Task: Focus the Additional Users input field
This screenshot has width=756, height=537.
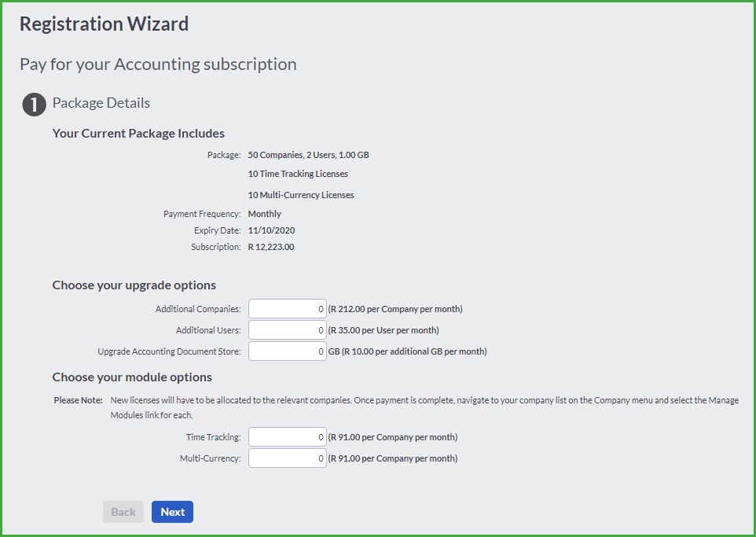Action: pos(288,330)
